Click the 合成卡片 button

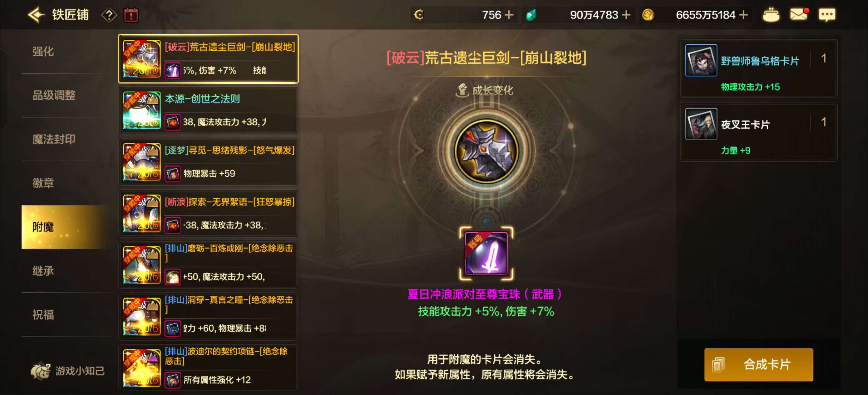pos(758,365)
